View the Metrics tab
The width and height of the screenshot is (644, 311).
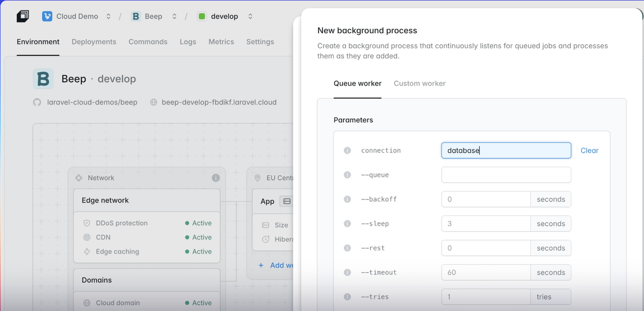tap(221, 42)
